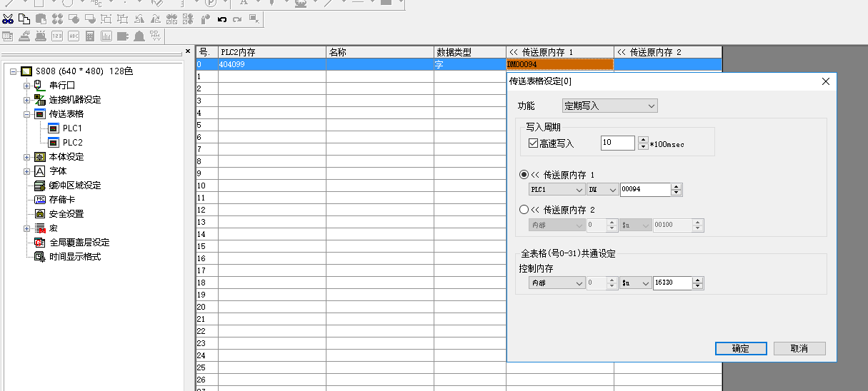Expand the 串行口 tree node
Screen dimensions: 868x391
[x=27, y=86]
